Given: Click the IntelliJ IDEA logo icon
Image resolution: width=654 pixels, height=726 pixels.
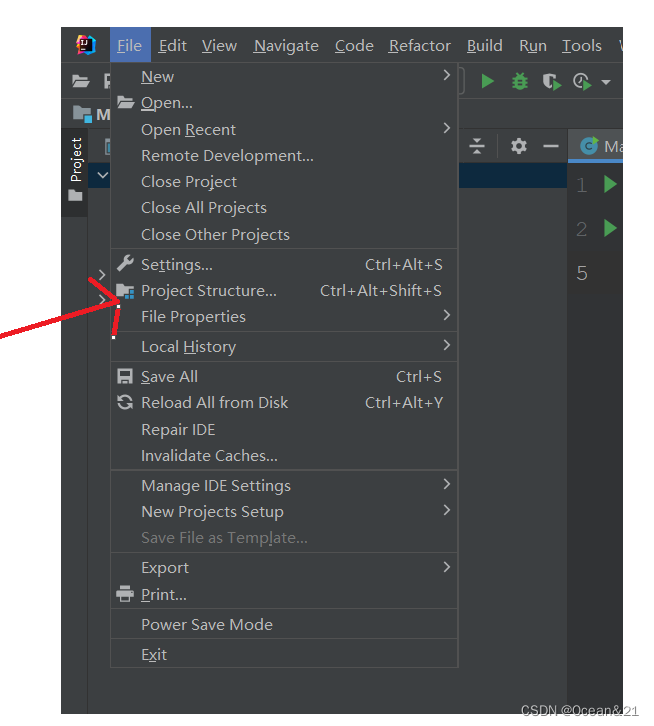Looking at the screenshot, I should tap(86, 45).
